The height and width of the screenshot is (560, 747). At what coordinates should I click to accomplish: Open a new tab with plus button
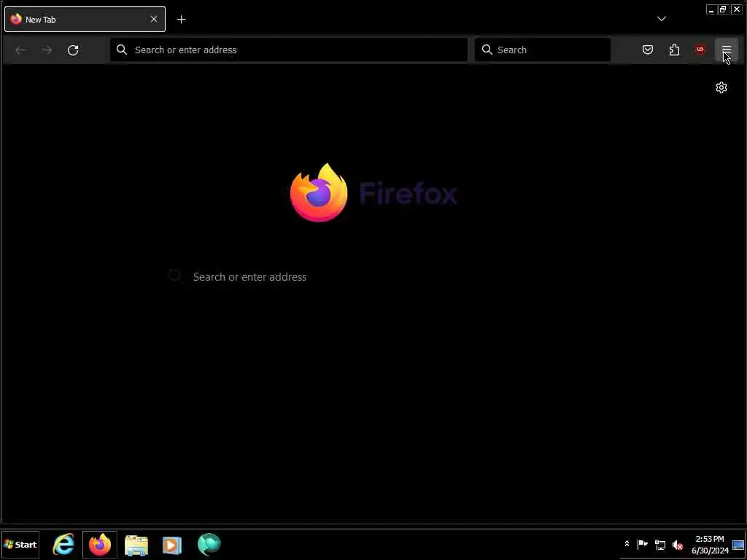(181, 20)
